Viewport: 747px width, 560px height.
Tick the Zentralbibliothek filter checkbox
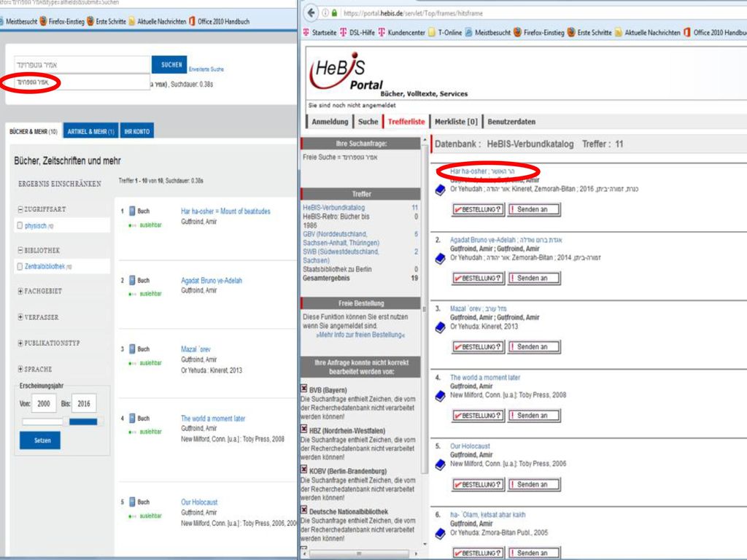coord(20,267)
